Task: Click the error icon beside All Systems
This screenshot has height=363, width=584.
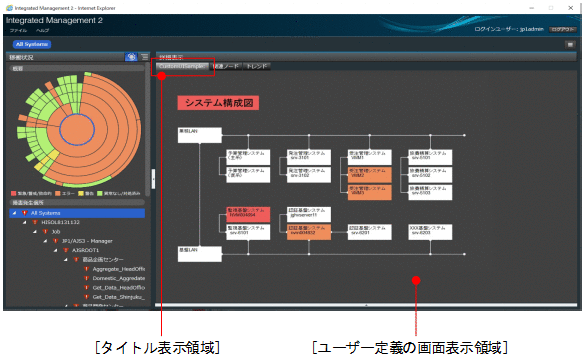Action: click(25, 213)
